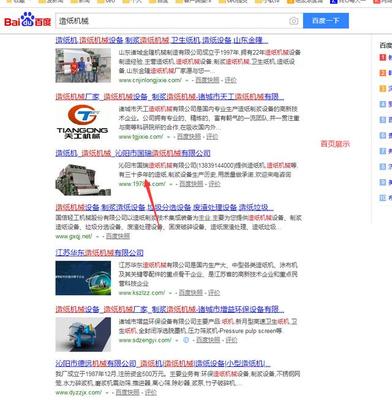
Task: Click 评价 on dyzzjx.com result
Action: click(x=151, y=392)
